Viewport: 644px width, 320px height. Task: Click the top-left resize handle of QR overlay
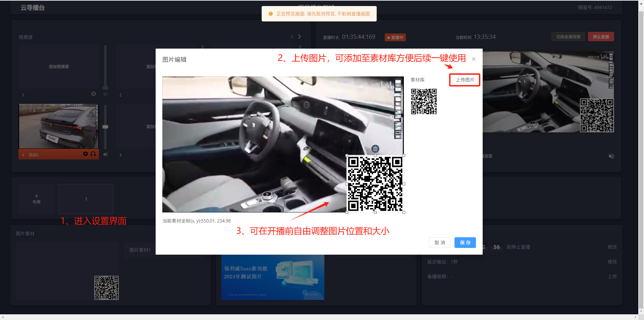click(x=347, y=155)
